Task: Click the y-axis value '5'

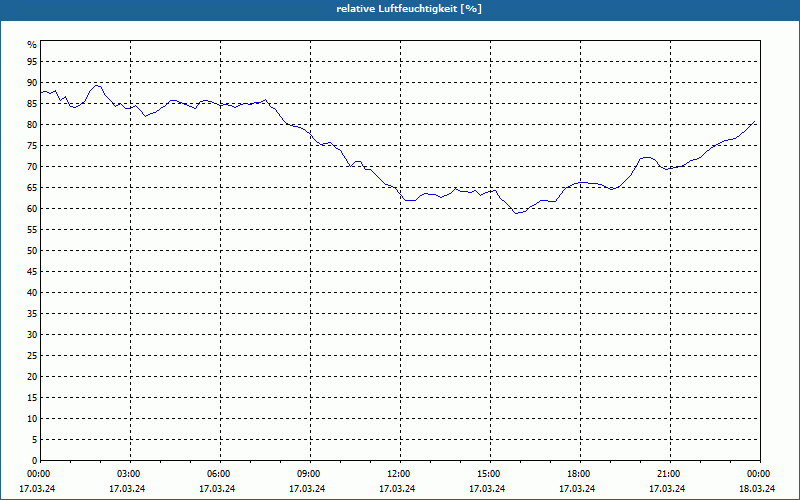Action: coord(35,440)
